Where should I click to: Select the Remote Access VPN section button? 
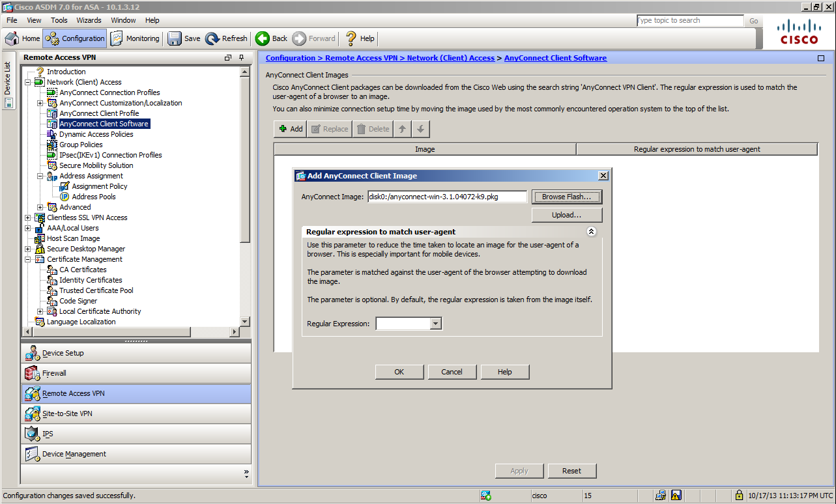[136, 393]
